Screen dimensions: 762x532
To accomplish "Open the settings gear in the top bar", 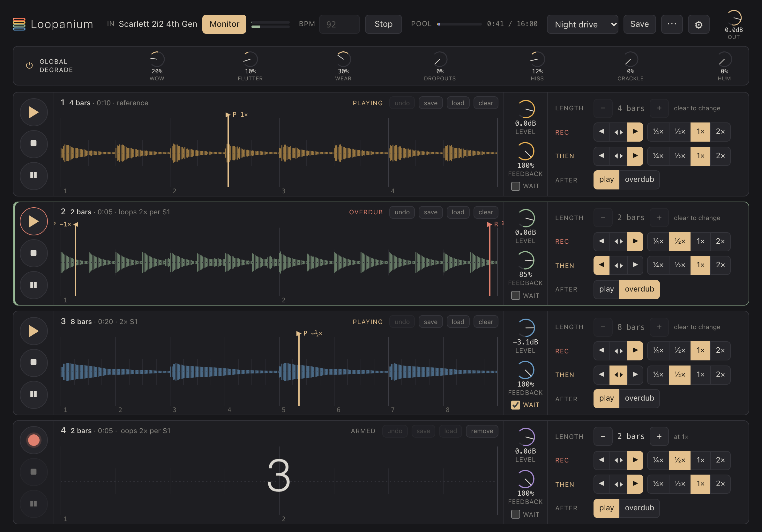I will pyautogui.click(x=698, y=24).
